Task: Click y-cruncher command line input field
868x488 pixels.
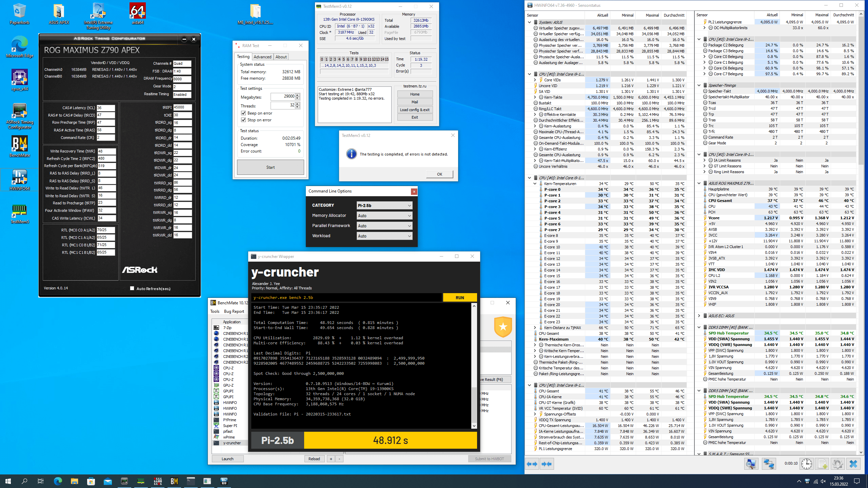Action: pos(347,298)
